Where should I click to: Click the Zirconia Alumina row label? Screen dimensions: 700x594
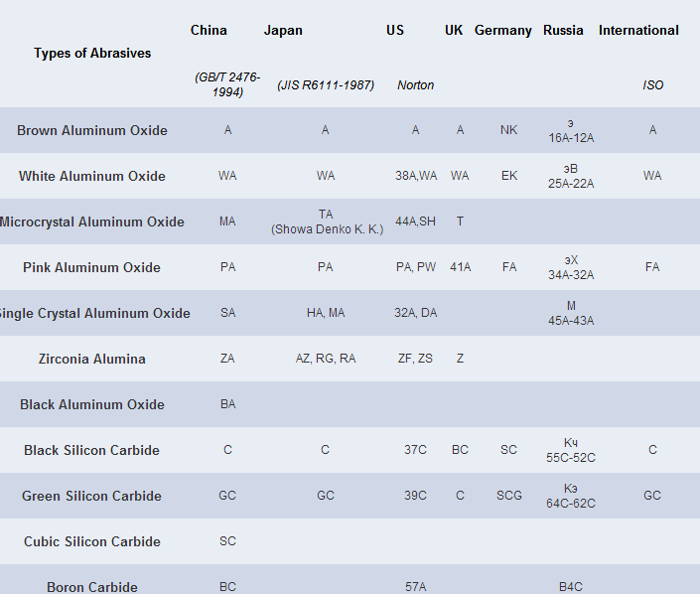coord(92,359)
